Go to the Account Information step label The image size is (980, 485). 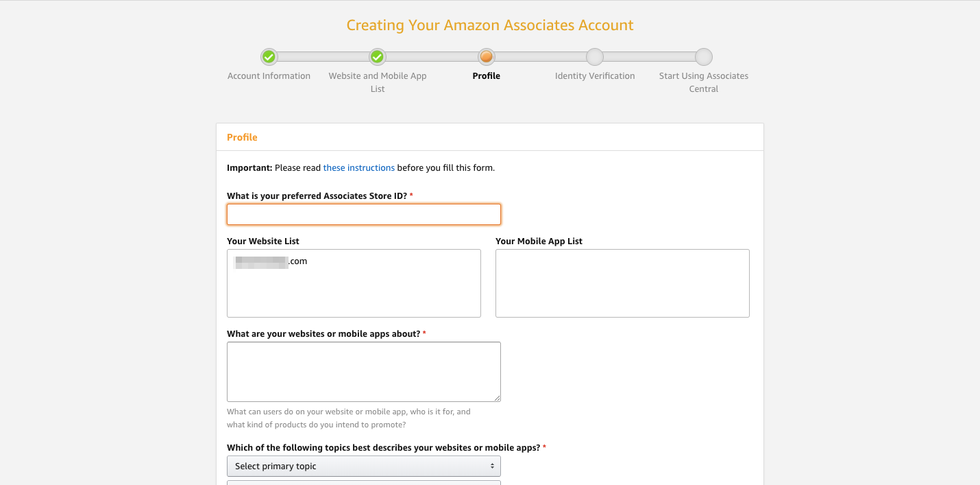(269, 76)
